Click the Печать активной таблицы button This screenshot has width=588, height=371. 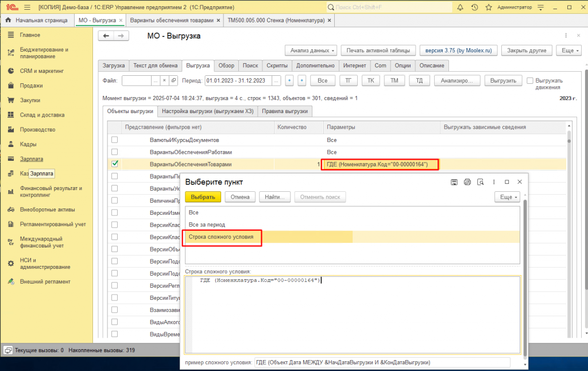[378, 51]
